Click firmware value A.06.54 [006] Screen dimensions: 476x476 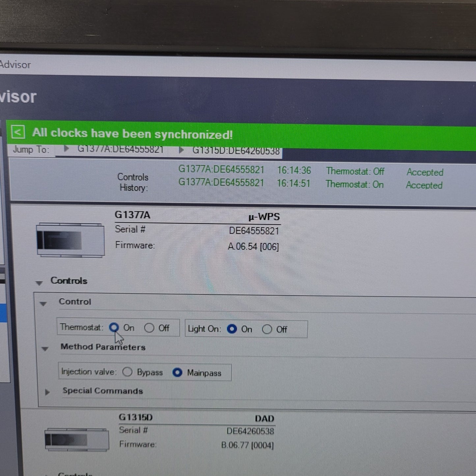point(253,246)
